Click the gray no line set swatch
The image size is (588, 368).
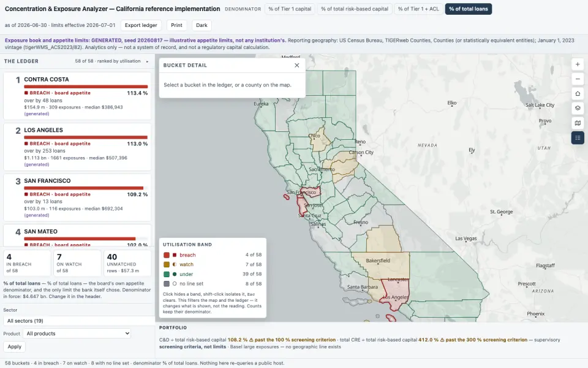pos(167,284)
